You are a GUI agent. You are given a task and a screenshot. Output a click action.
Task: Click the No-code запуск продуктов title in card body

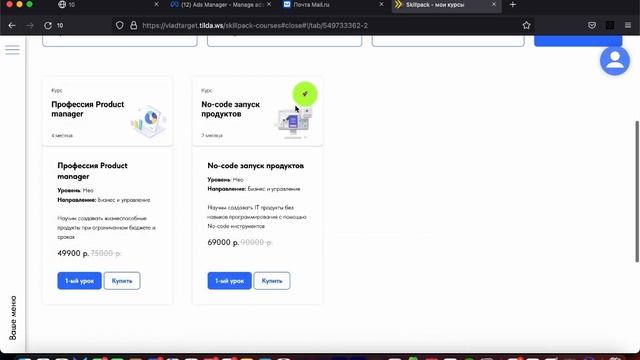tap(256, 166)
